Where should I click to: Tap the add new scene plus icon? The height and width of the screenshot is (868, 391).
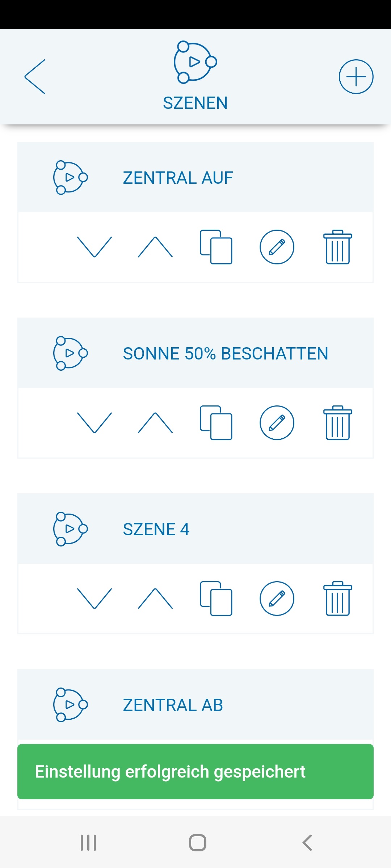[x=356, y=77]
